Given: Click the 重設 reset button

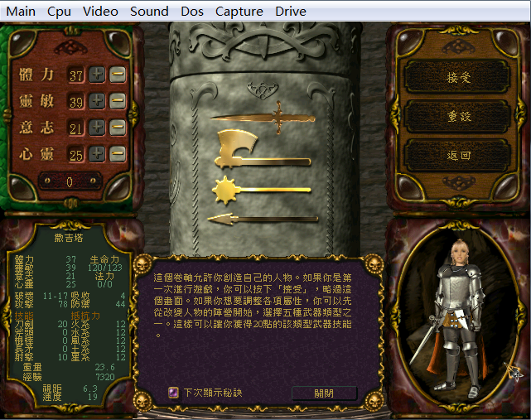Looking at the screenshot, I should [x=458, y=117].
